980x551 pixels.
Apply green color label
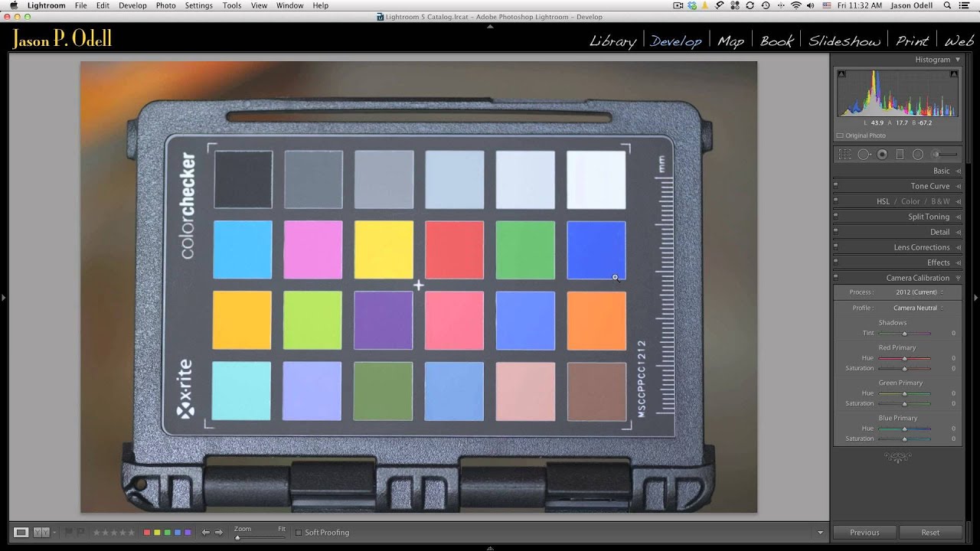point(168,532)
